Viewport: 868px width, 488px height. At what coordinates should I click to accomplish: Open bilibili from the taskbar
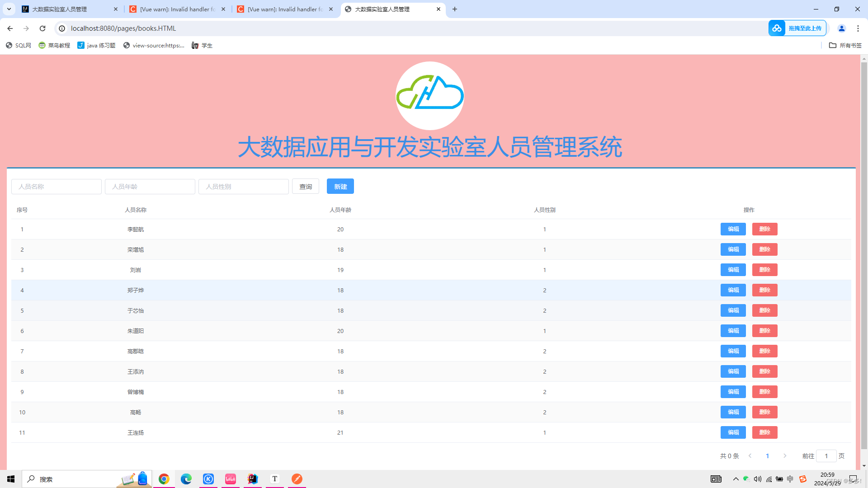[231, 479]
